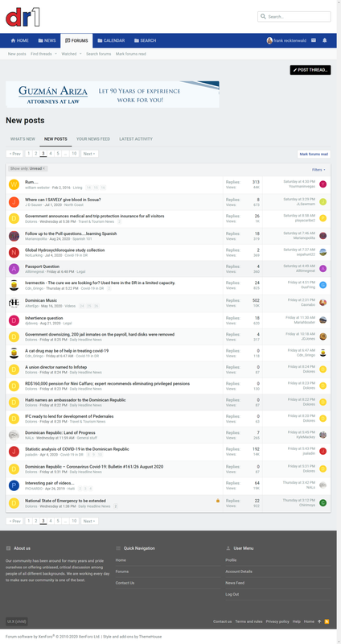Open footer Profile link in User Menu
This screenshot has width=341, height=644.
click(231, 559)
